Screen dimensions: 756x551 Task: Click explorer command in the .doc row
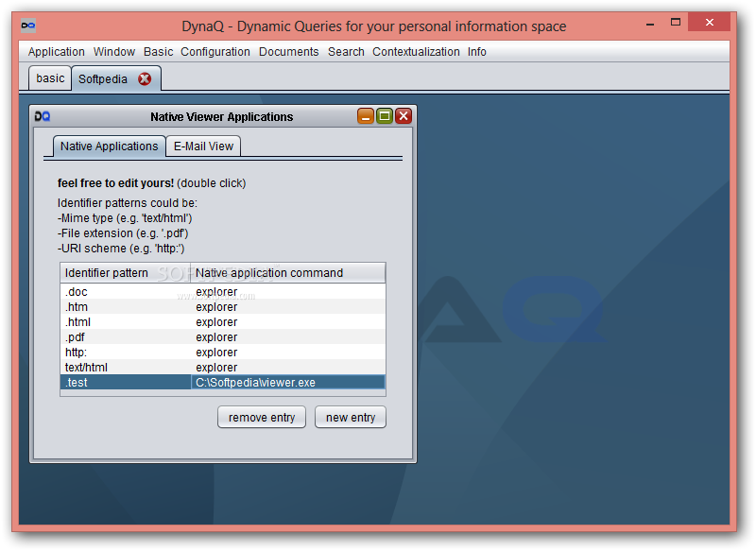[288, 292]
